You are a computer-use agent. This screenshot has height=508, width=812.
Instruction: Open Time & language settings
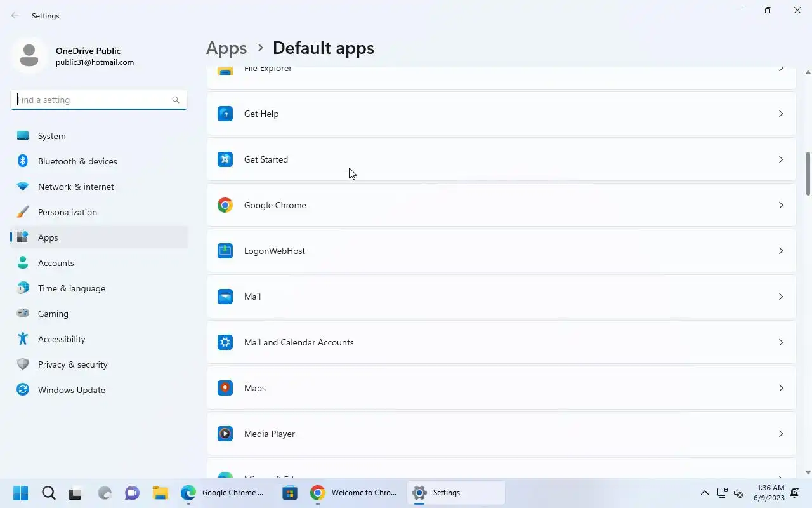click(99, 288)
